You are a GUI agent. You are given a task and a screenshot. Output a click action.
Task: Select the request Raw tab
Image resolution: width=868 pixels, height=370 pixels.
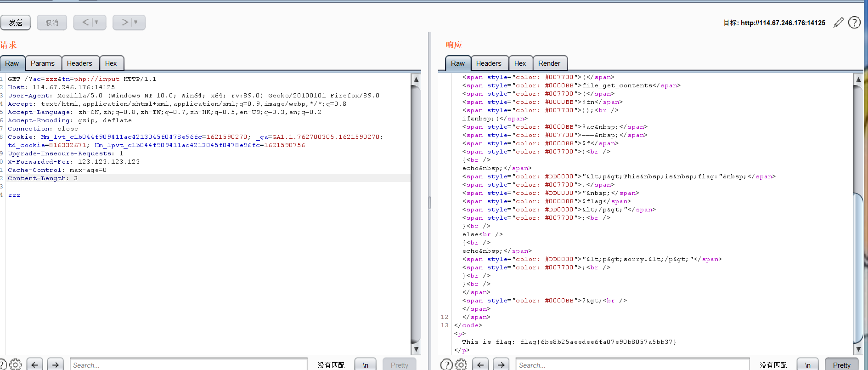(x=12, y=63)
